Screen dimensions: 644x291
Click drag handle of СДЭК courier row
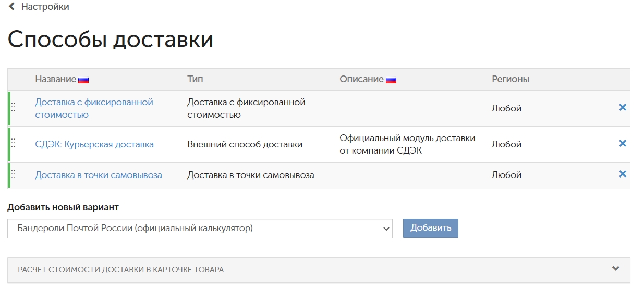(x=13, y=143)
